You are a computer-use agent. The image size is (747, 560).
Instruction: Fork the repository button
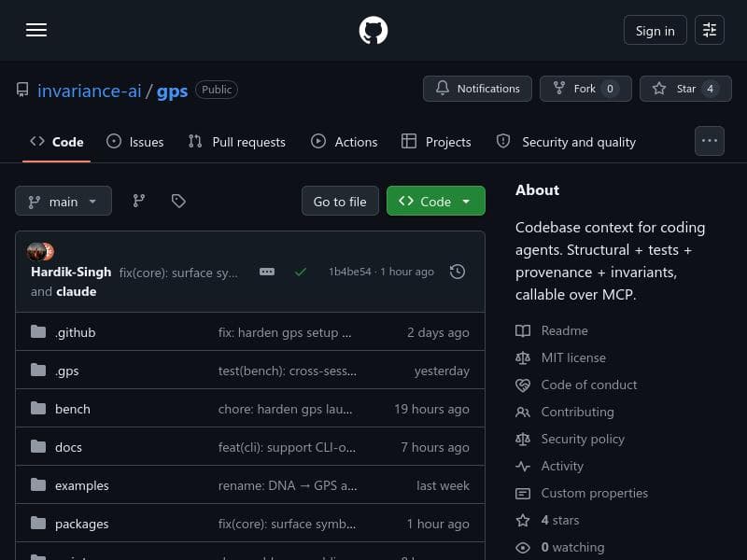[x=585, y=89]
